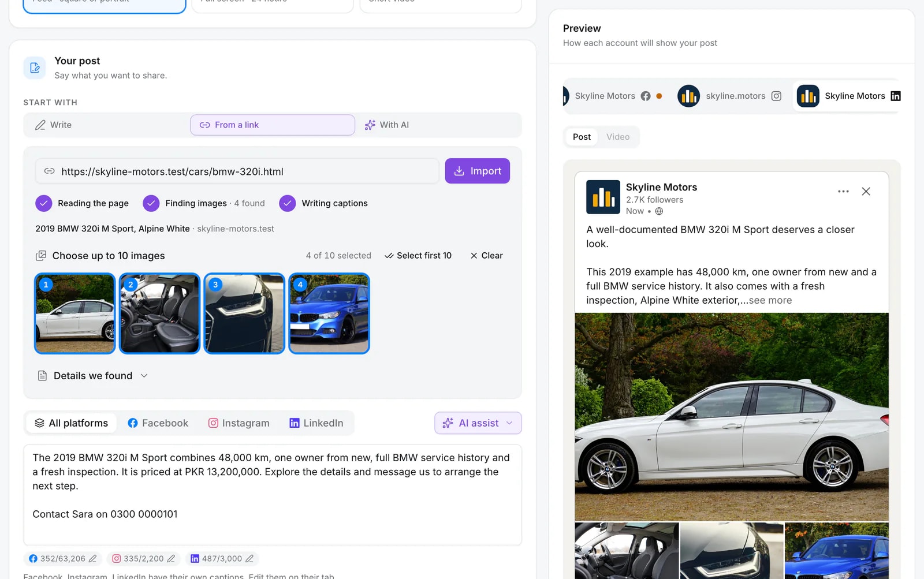Click the link icon in URL field
Screen dimensions: 924x579
pos(50,171)
